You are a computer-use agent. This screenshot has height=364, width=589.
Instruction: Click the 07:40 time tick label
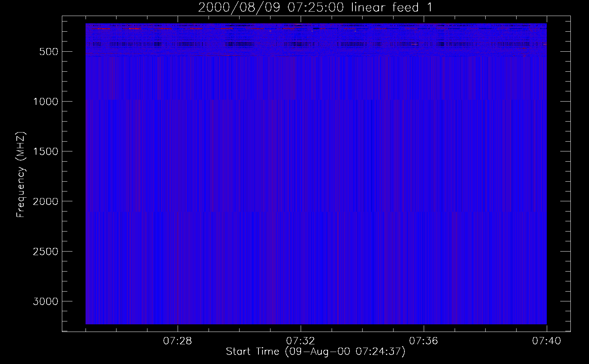tap(547, 341)
